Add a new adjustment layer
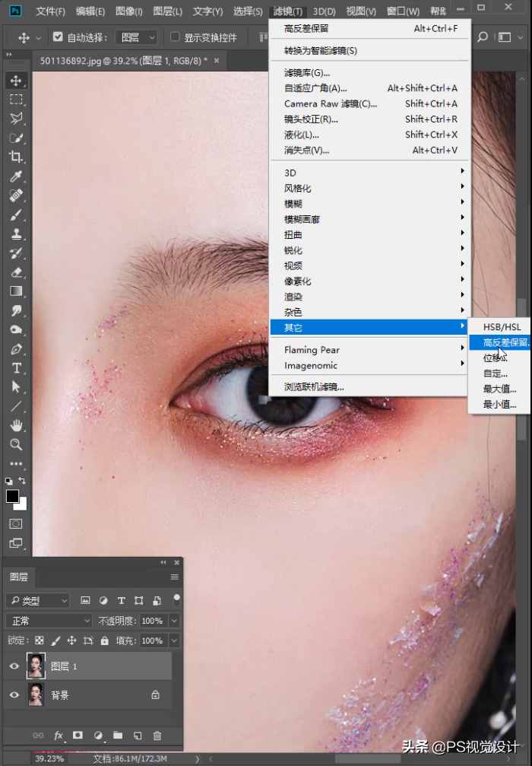 click(x=98, y=736)
